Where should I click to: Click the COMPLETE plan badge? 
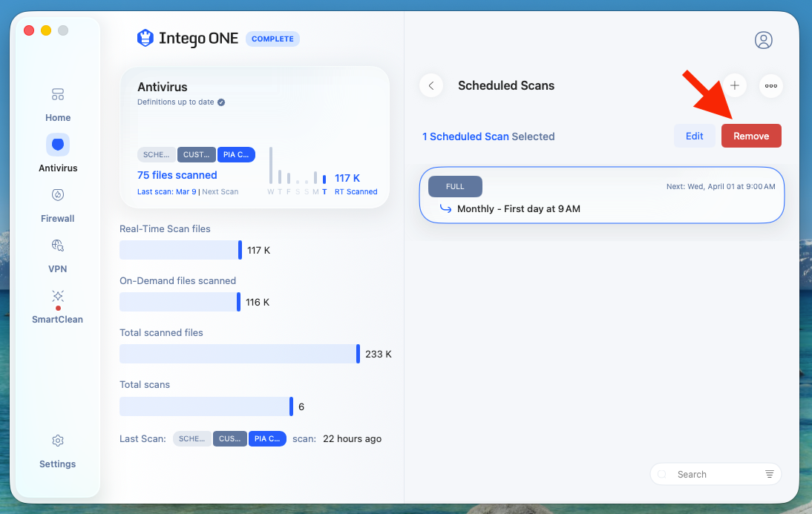pos(272,39)
